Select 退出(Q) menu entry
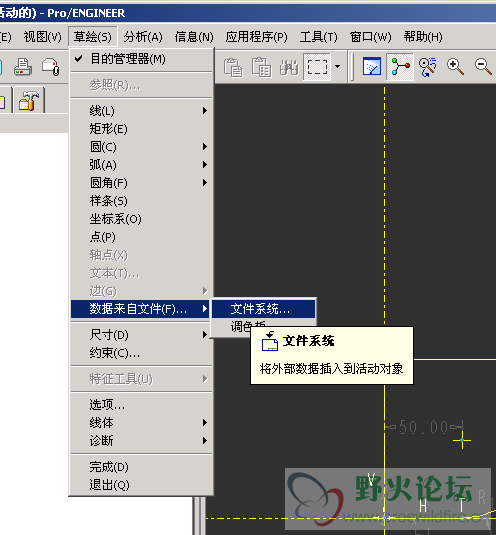The height and width of the screenshot is (535, 496). tap(142, 485)
